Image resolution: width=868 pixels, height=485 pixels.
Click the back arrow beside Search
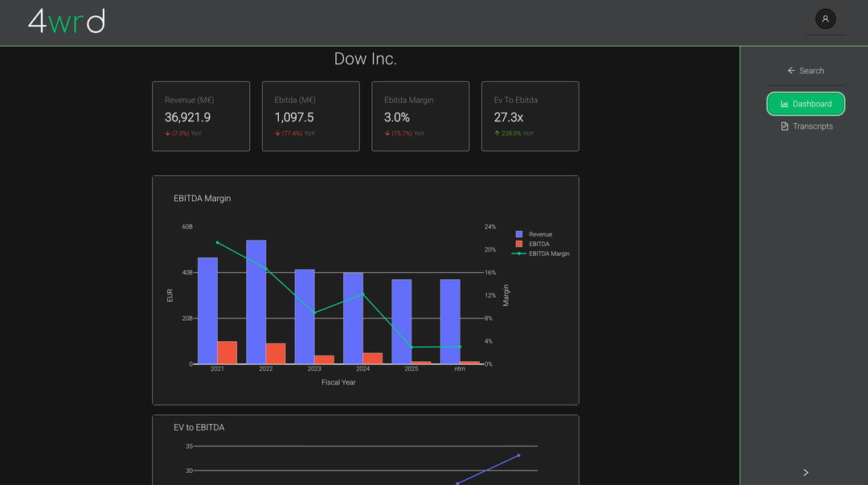click(791, 71)
